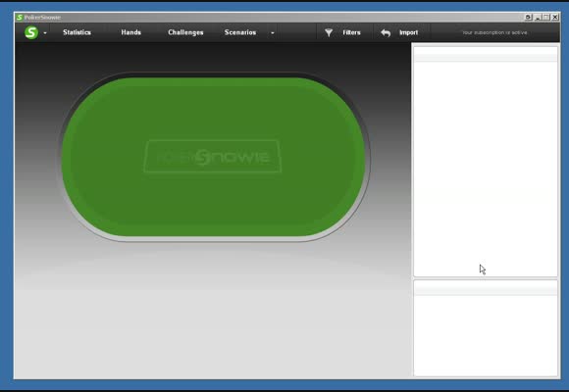Image resolution: width=569 pixels, height=392 pixels.
Task: Open the Filters button label
Action: [x=351, y=32]
